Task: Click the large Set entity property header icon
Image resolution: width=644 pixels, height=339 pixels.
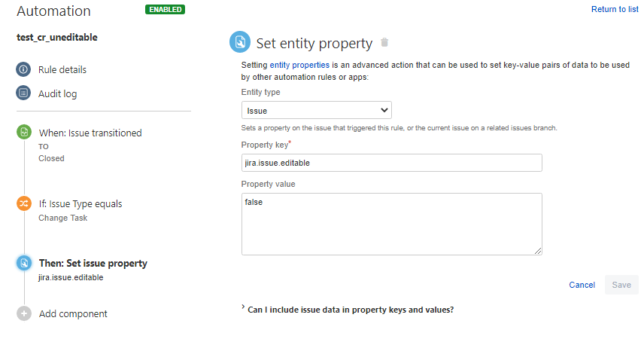Action: 240,42
